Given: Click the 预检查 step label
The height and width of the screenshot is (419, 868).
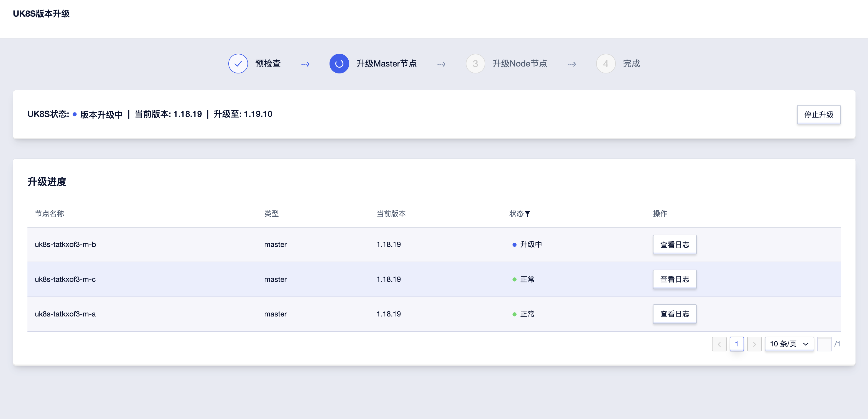Looking at the screenshot, I should pos(268,64).
